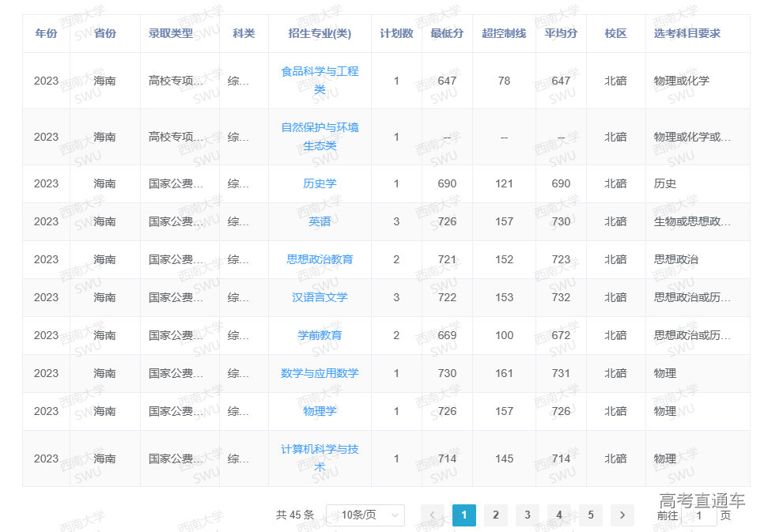Click the previous page arrow in pagination
Viewport: 768px width, 532px height.
point(432,515)
